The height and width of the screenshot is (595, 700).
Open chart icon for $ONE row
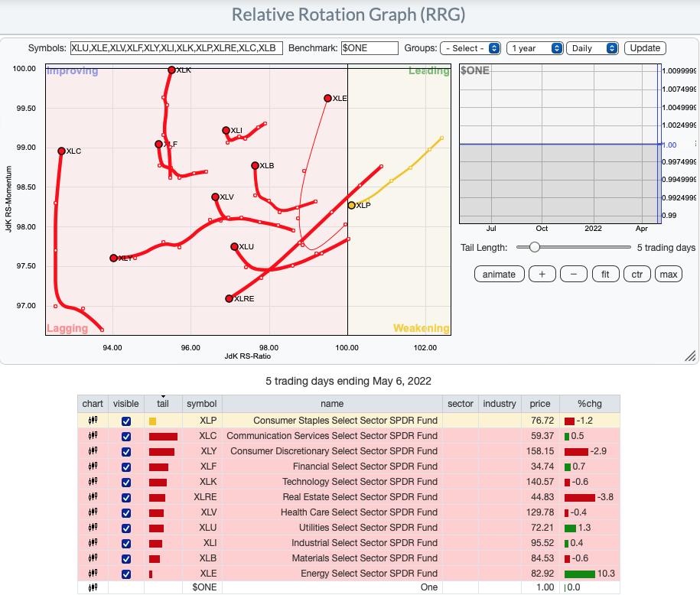click(93, 587)
